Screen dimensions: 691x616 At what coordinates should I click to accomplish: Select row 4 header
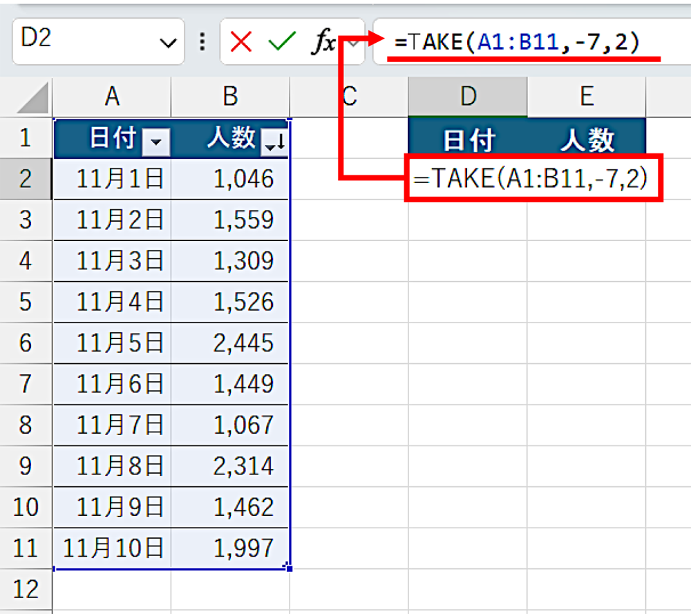pos(26,260)
